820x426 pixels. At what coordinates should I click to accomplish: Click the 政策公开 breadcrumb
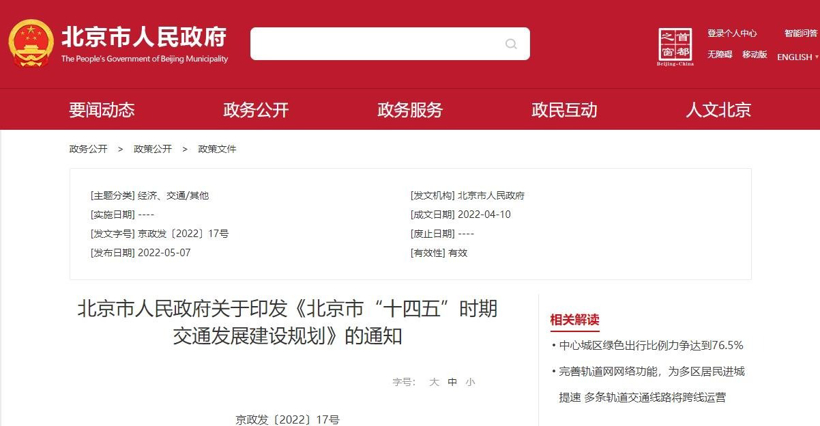coord(153,149)
